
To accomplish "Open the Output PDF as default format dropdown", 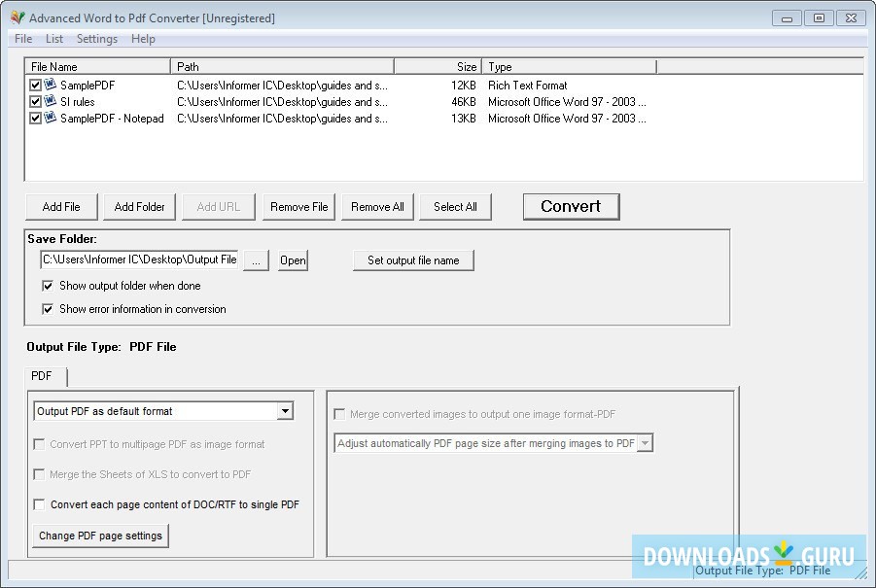I will [285, 411].
